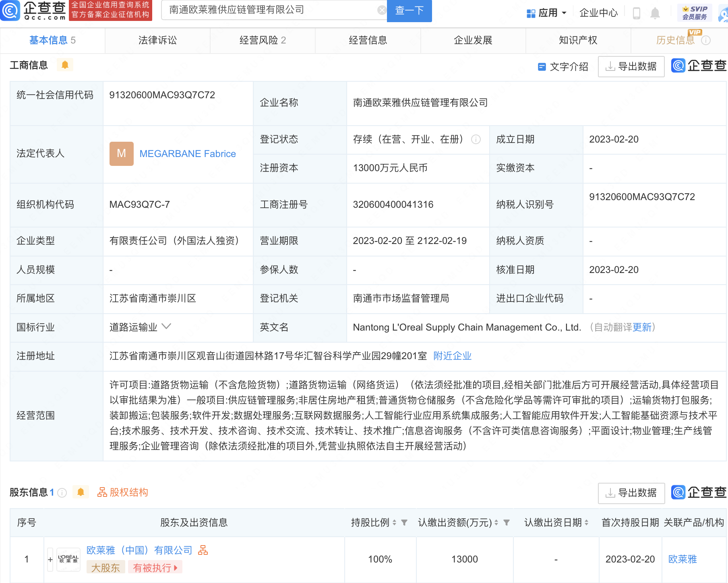
Task: Open 附近企业 nearby companies link
Action: 452,356
